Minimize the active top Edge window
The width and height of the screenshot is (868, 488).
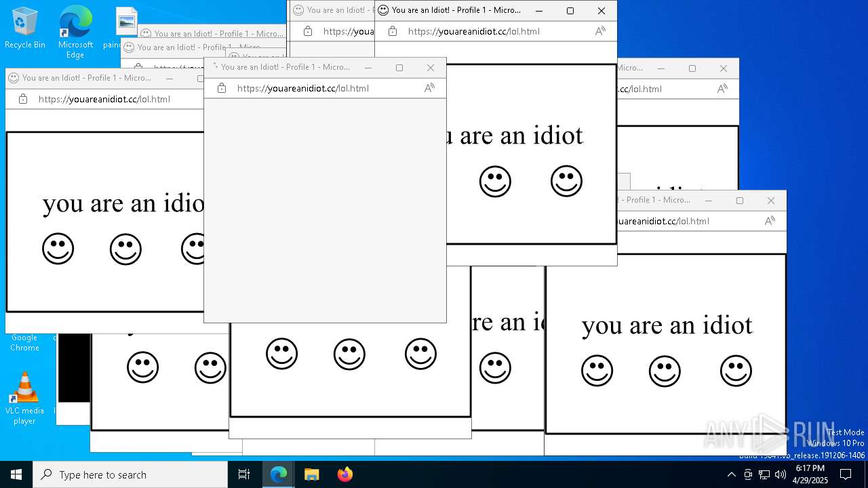point(539,11)
